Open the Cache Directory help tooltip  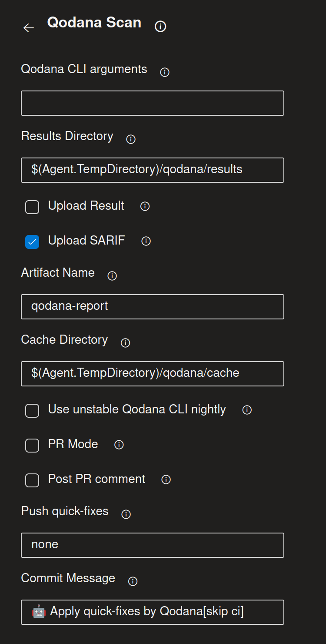(125, 343)
